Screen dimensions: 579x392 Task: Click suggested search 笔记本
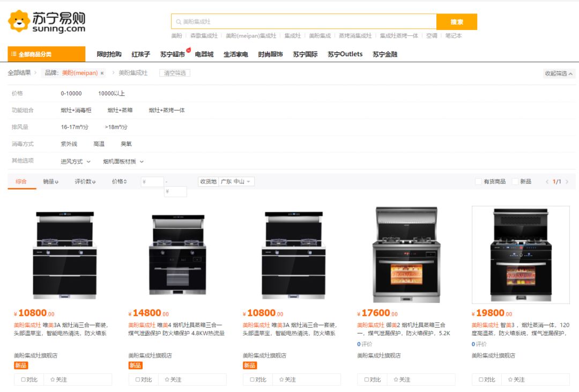454,36
